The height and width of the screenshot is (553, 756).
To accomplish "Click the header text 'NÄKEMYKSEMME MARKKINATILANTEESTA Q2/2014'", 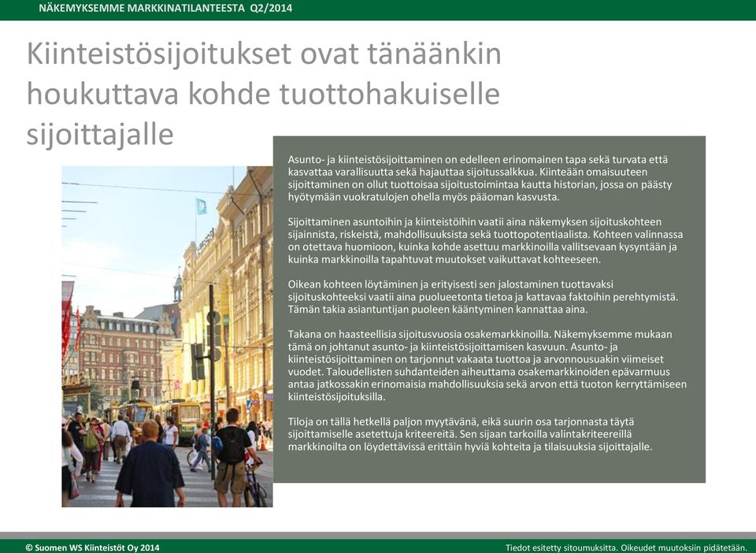I will pos(165,8).
